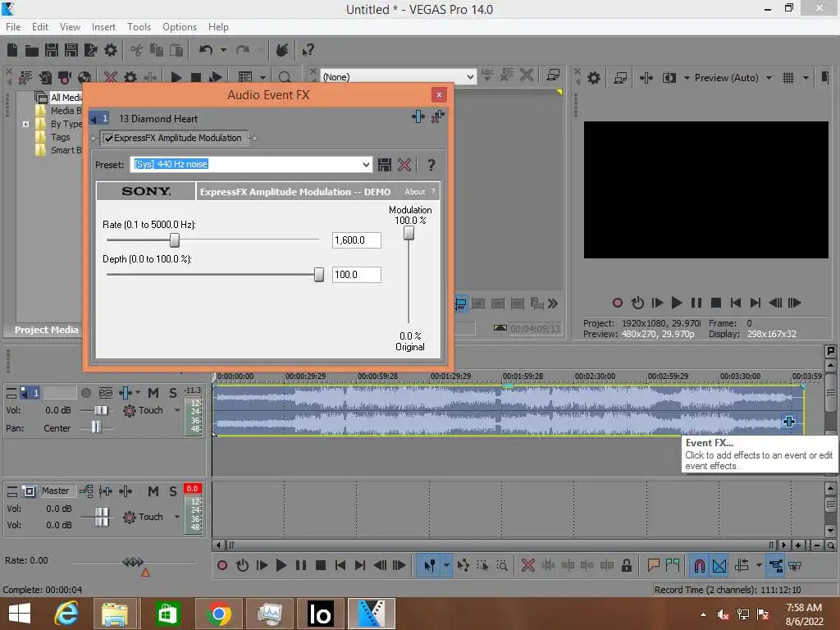Toggle Lock Envelopes to Events button
840x630 pixels.
point(775,566)
